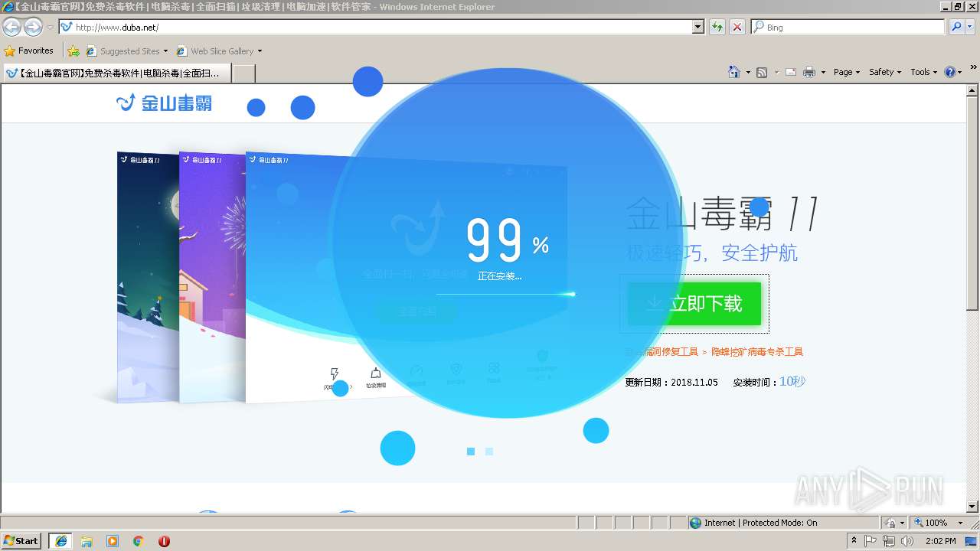Click the RSS Feeds icon
This screenshot has width=980, height=551.
point(762,72)
